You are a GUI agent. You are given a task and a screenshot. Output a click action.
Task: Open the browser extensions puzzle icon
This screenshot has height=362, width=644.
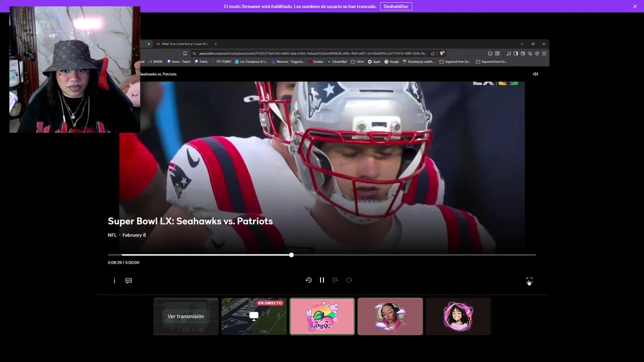tap(490, 53)
